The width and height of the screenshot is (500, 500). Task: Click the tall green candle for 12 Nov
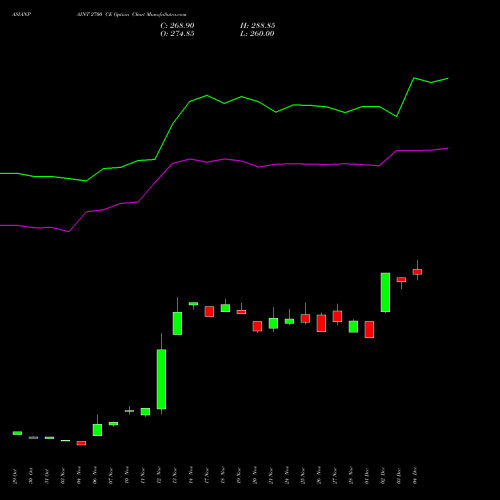pyautogui.click(x=161, y=379)
